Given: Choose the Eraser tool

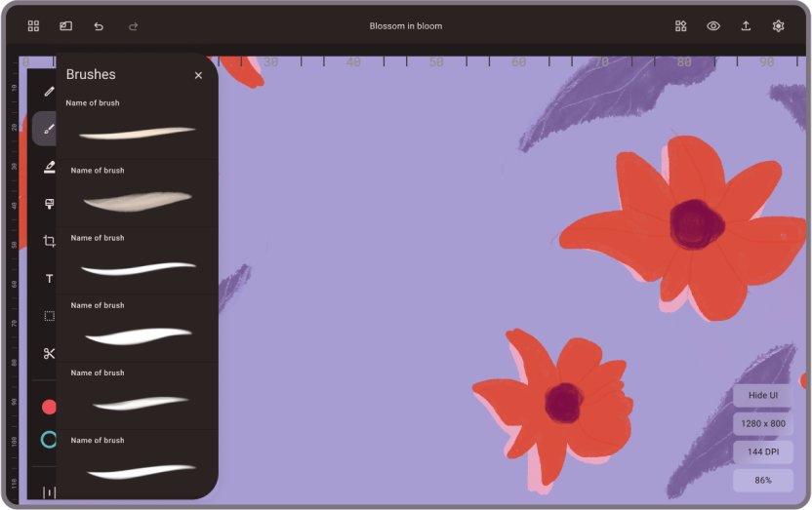Looking at the screenshot, I should click(49, 167).
